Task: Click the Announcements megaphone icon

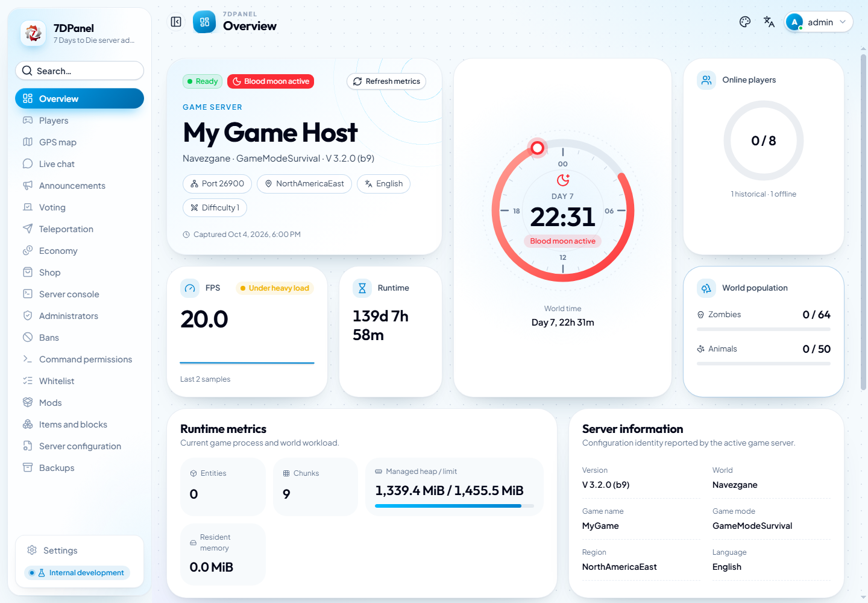Action: [x=28, y=186]
